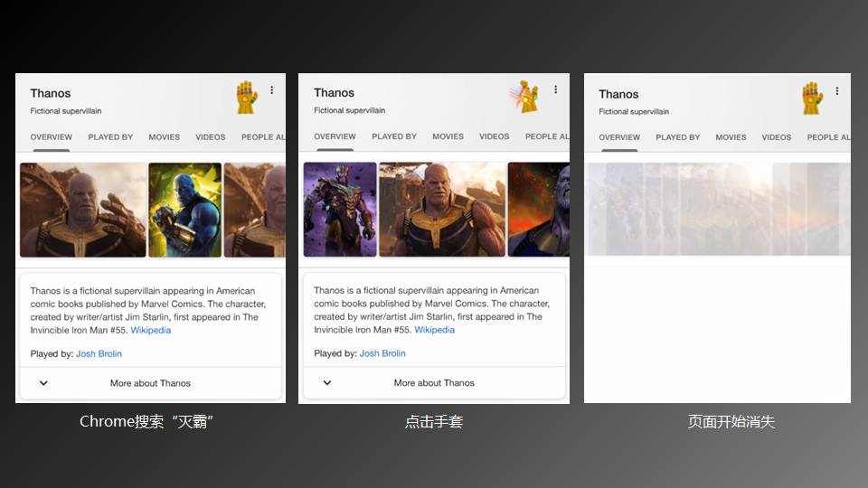
Task: Open the Wikipedia link in the left panel
Action: pyautogui.click(x=151, y=331)
